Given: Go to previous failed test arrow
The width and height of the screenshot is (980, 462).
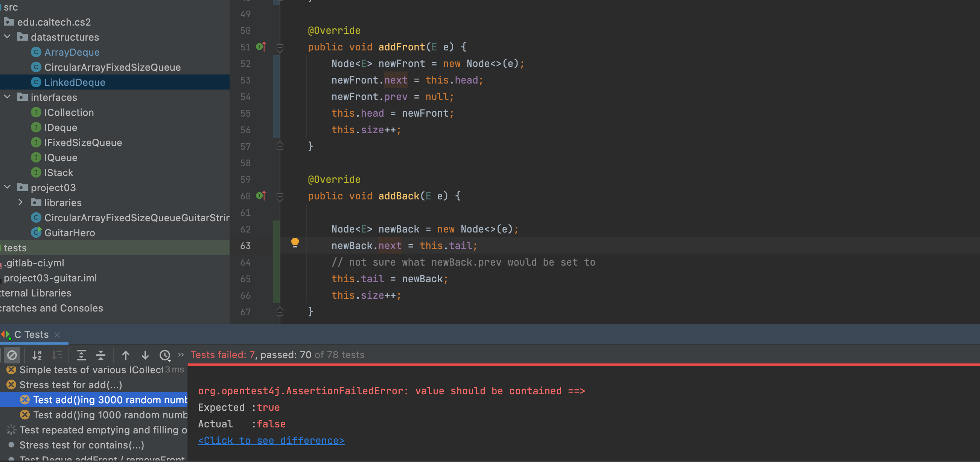Looking at the screenshot, I should point(126,355).
